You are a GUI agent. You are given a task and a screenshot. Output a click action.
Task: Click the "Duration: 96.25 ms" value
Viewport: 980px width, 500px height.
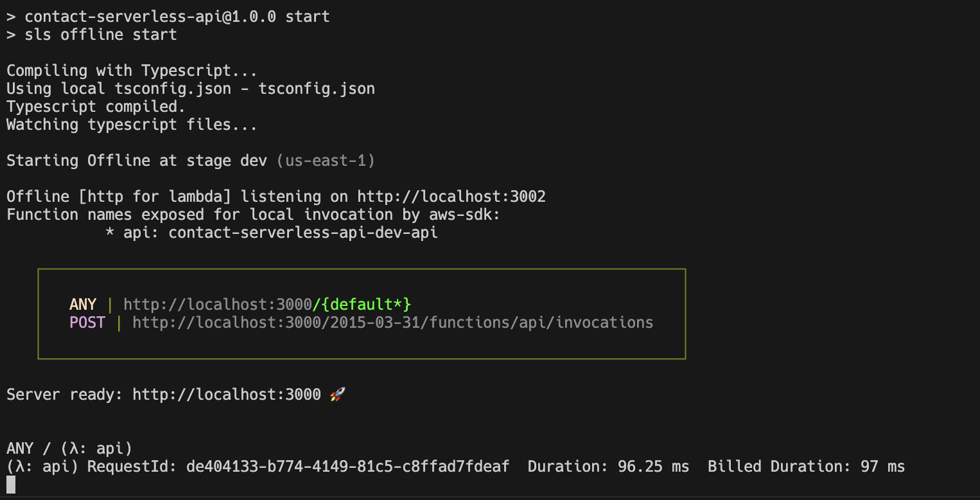point(608,467)
